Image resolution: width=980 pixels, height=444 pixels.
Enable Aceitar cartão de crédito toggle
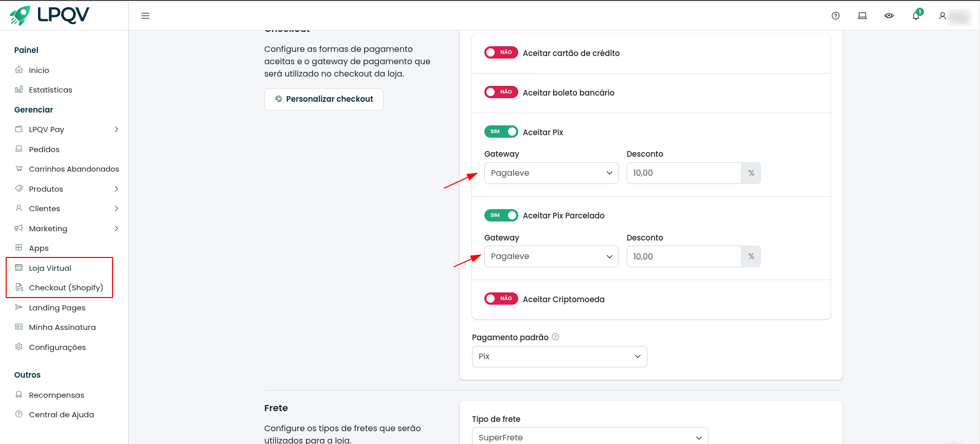click(x=501, y=52)
